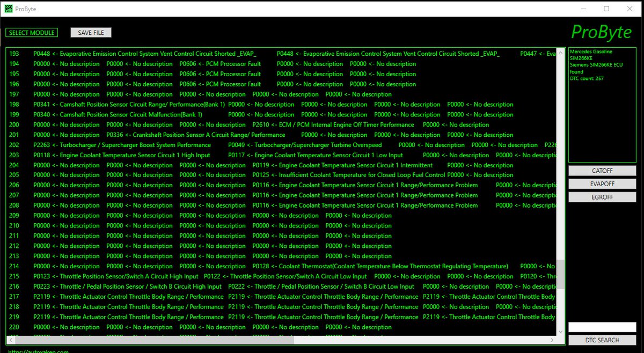Select 'P0606 <- PCM Processor Fault' in row 196
644x353 pixels.
click(220, 84)
